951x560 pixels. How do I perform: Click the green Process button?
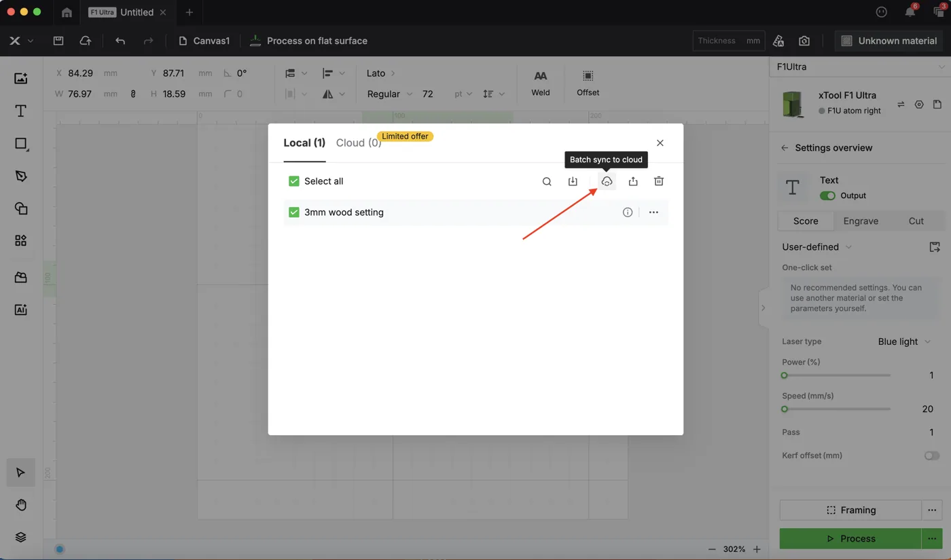point(850,538)
